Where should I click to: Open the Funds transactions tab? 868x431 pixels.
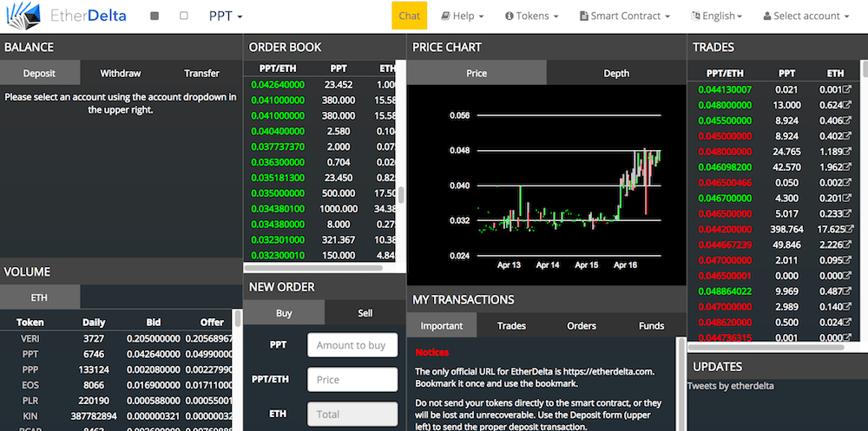651,325
